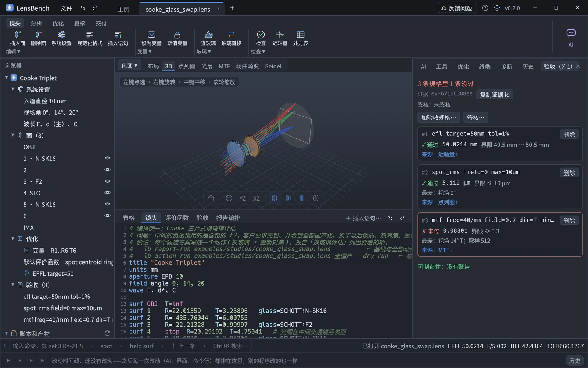Viewport: 588px width, 368px height.
Task: Collapse the 验收 (3) tree section
Action: (13, 284)
